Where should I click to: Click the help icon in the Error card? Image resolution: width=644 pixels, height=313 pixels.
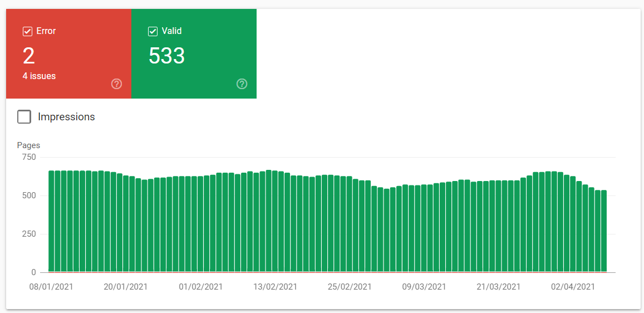117,84
